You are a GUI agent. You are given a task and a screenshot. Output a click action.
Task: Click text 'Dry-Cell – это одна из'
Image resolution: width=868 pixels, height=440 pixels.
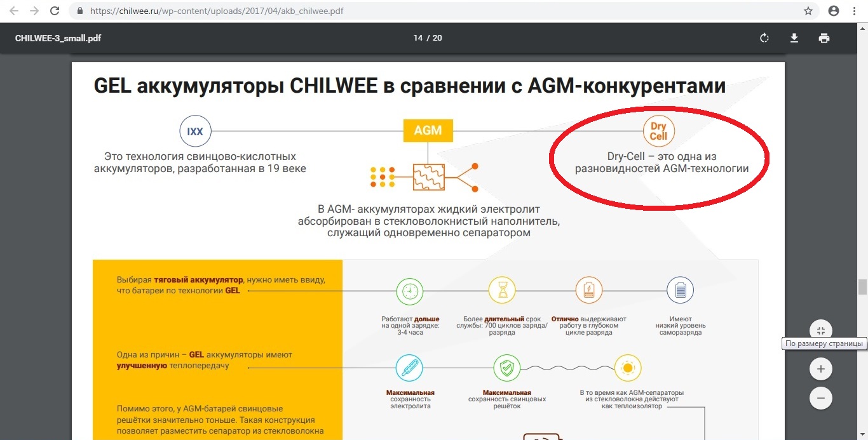coord(662,156)
